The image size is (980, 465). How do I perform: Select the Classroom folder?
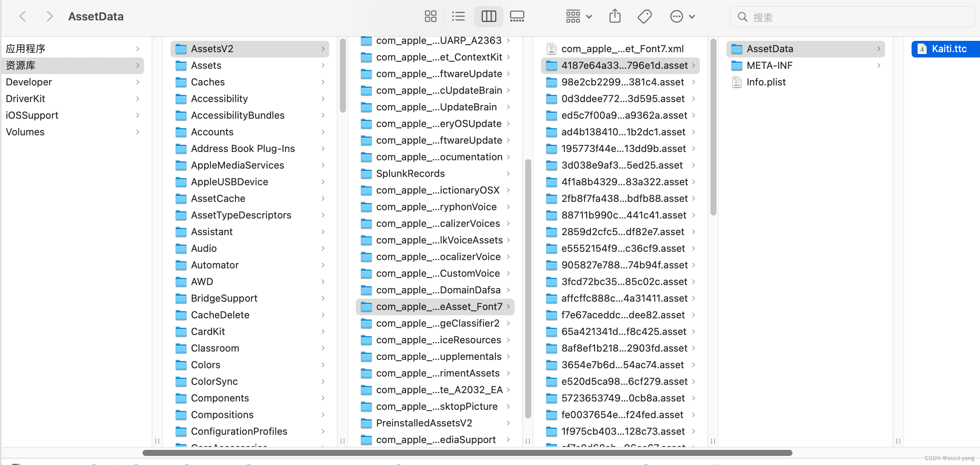point(250,348)
